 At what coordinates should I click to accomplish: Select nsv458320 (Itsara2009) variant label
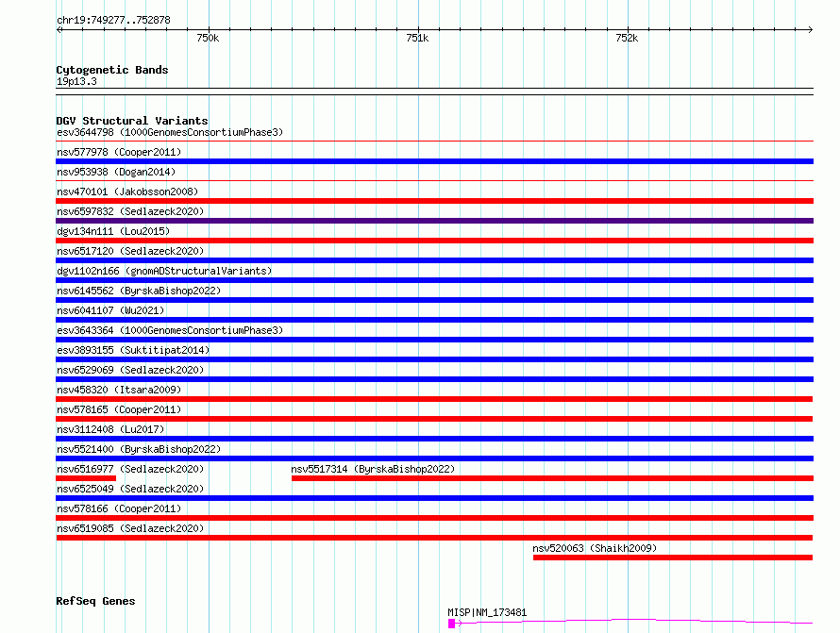pyautogui.click(x=119, y=390)
